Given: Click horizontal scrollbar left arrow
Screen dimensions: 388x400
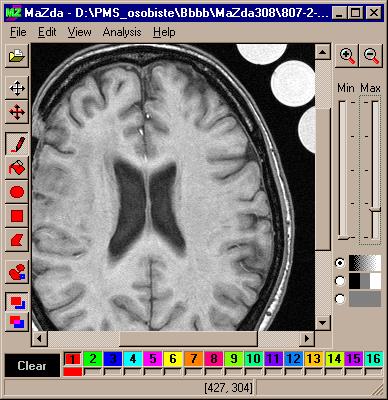Looking at the screenshot, I should coord(40,339).
